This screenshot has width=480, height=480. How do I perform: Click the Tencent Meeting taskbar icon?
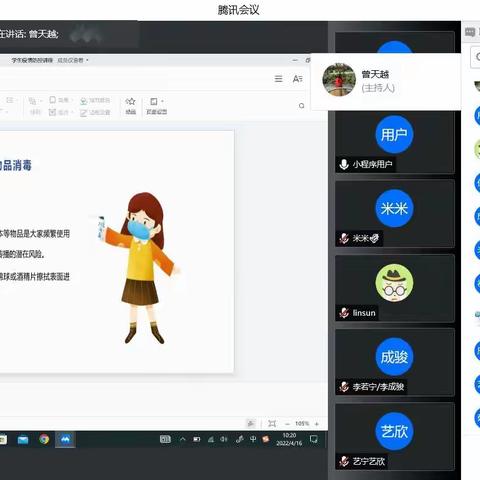[x=65, y=440]
